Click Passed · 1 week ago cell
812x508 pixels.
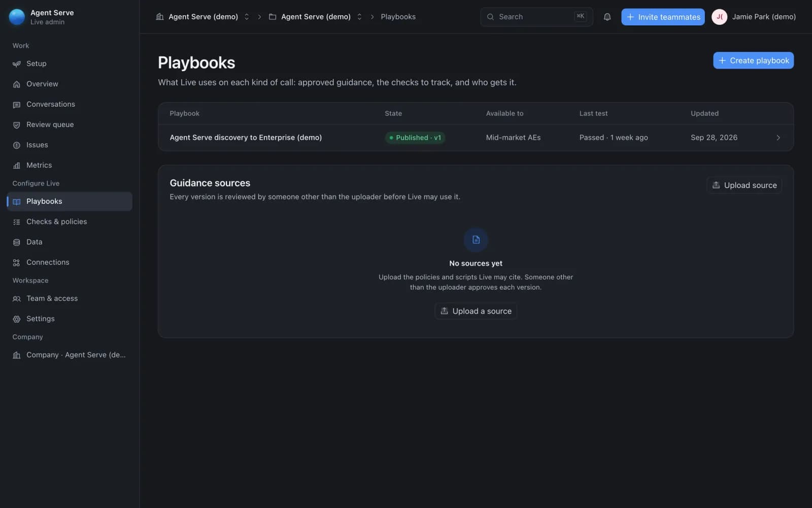614,138
